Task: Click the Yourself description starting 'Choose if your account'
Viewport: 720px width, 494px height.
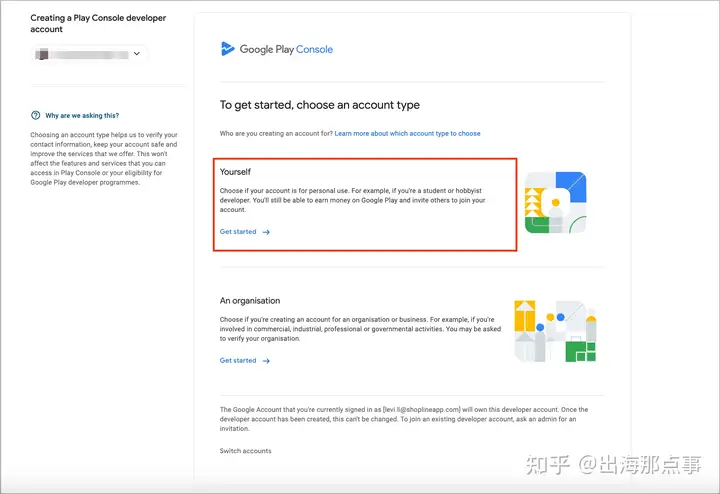Action: click(x=352, y=200)
